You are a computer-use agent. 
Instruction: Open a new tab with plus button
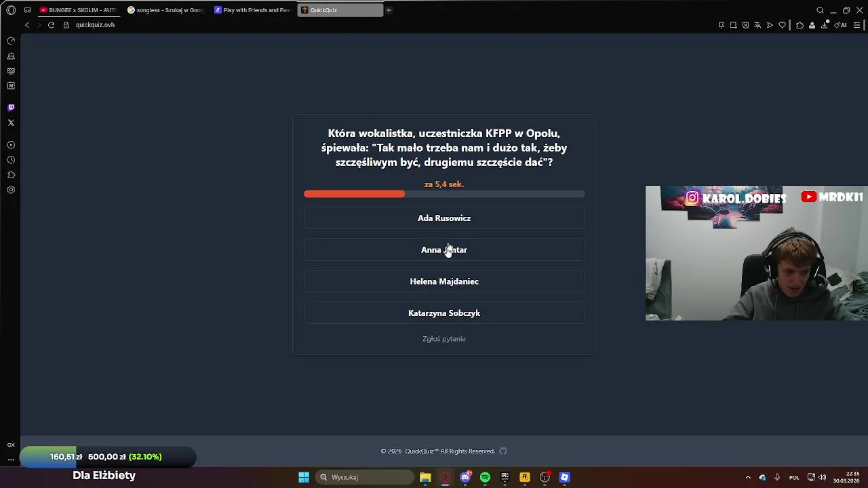[x=389, y=10]
